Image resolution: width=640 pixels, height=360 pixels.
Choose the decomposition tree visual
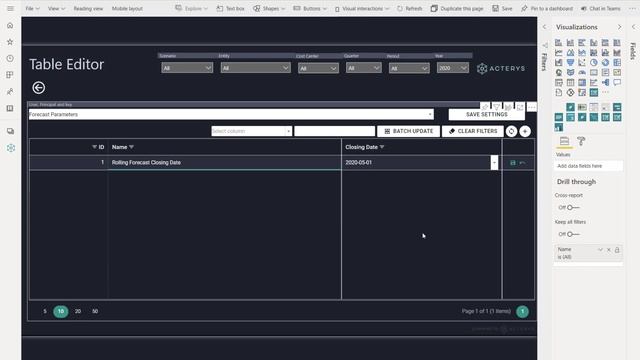[x=605, y=82]
